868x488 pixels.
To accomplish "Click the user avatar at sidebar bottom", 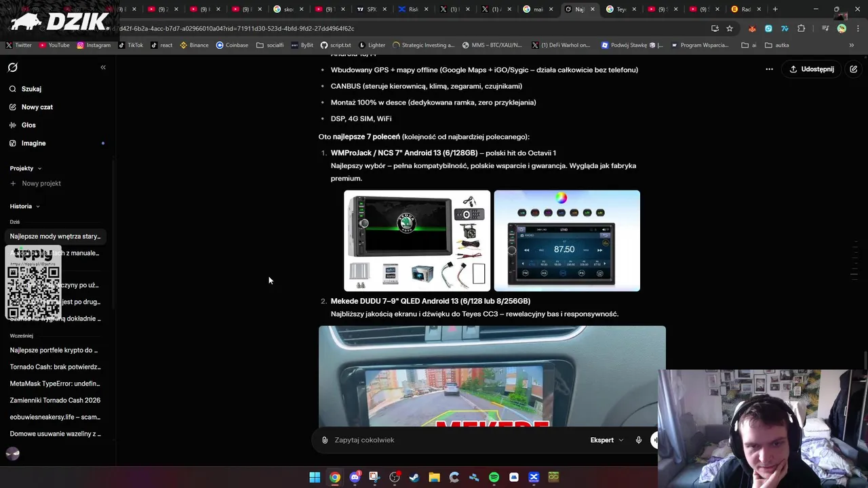I will 13,454.
